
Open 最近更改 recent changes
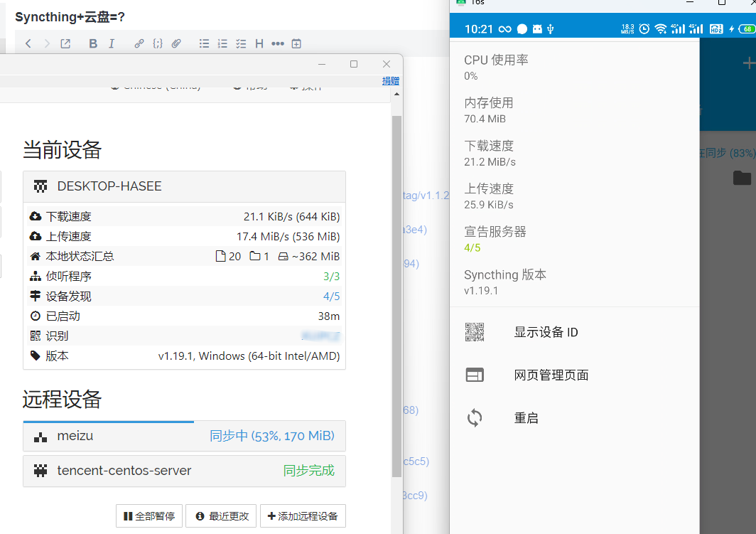tap(222, 516)
